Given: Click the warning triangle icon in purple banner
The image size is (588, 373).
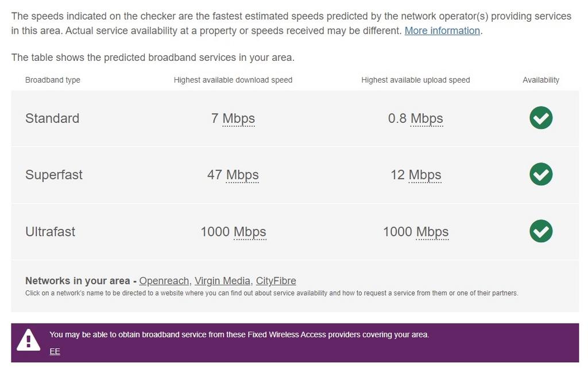Looking at the screenshot, I should [x=28, y=340].
